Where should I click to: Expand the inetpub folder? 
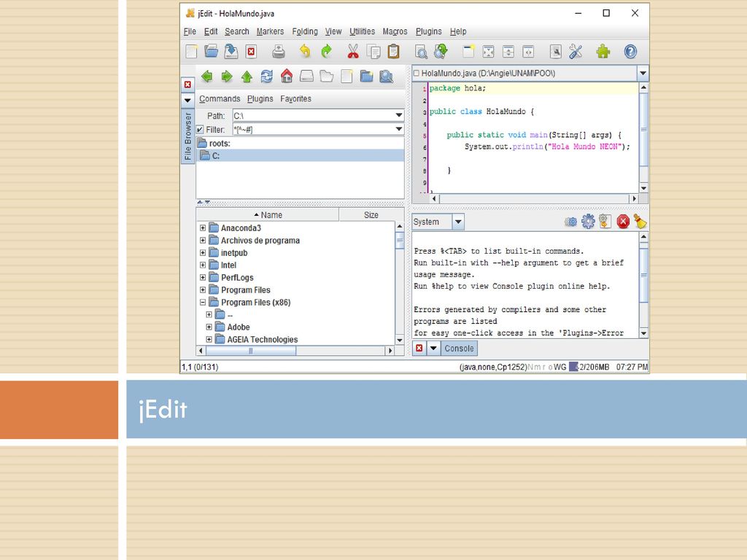pyautogui.click(x=203, y=253)
